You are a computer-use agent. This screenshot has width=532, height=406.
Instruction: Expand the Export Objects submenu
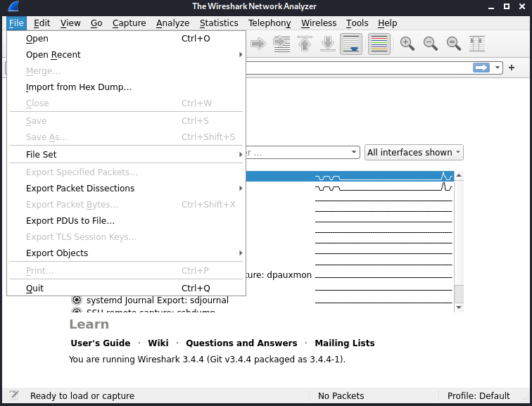[x=126, y=253]
